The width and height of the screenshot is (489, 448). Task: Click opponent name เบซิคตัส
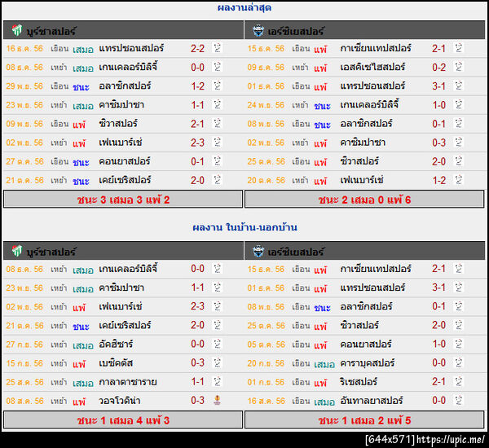tap(116, 363)
